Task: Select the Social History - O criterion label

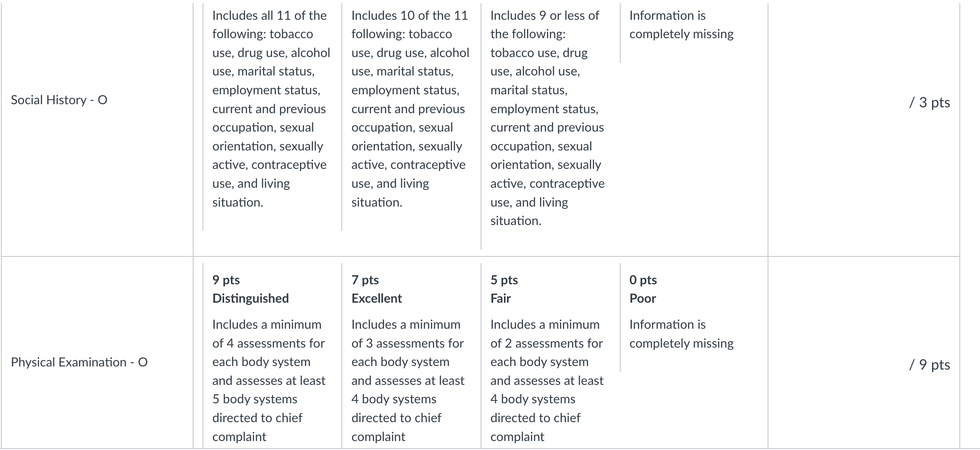Action: point(59,100)
